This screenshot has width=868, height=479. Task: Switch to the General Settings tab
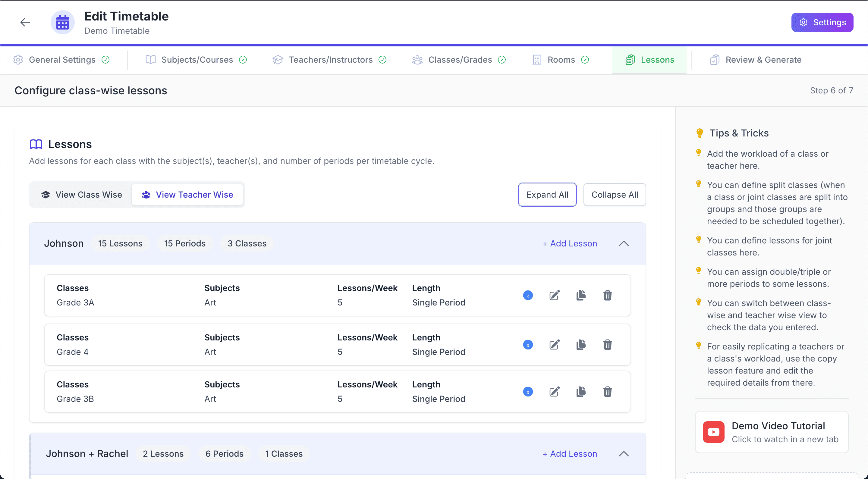tap(61, 60)
